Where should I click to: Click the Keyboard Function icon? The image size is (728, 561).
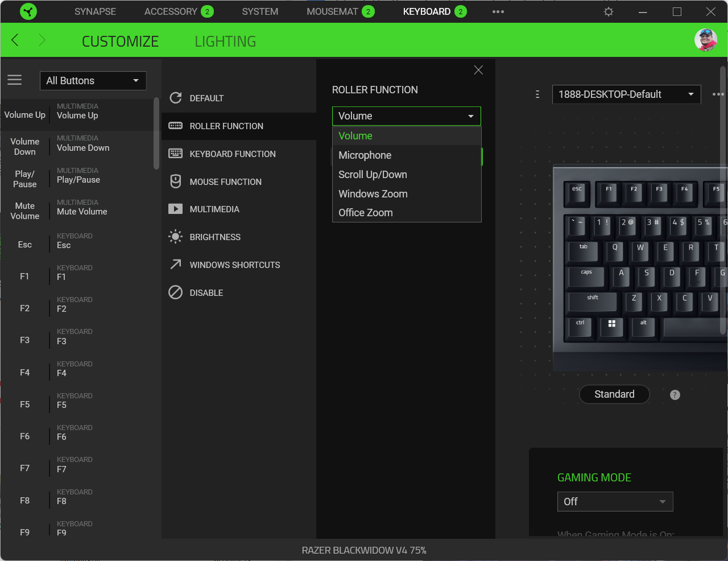176,154
